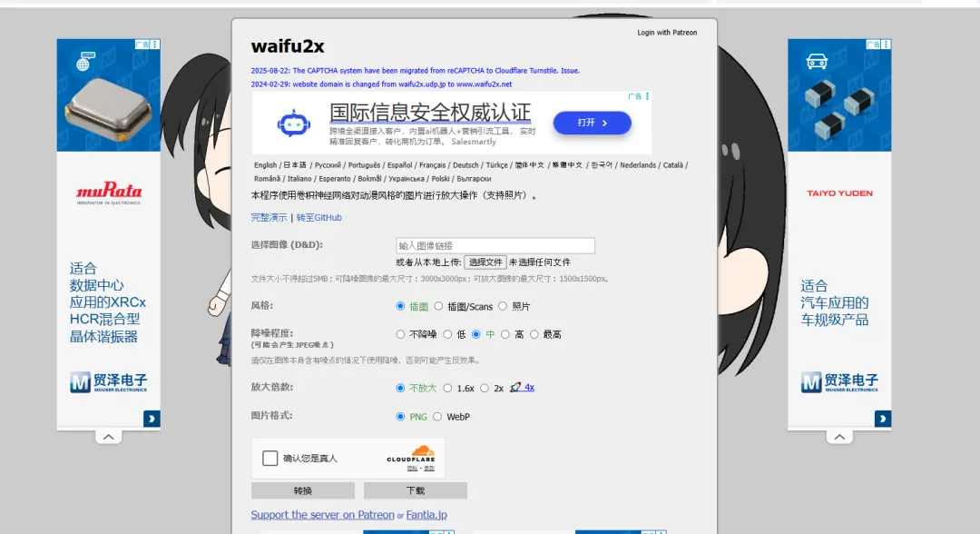Click the car icon in right ad
Screen dimensions: 980x534
pos(817,61)
